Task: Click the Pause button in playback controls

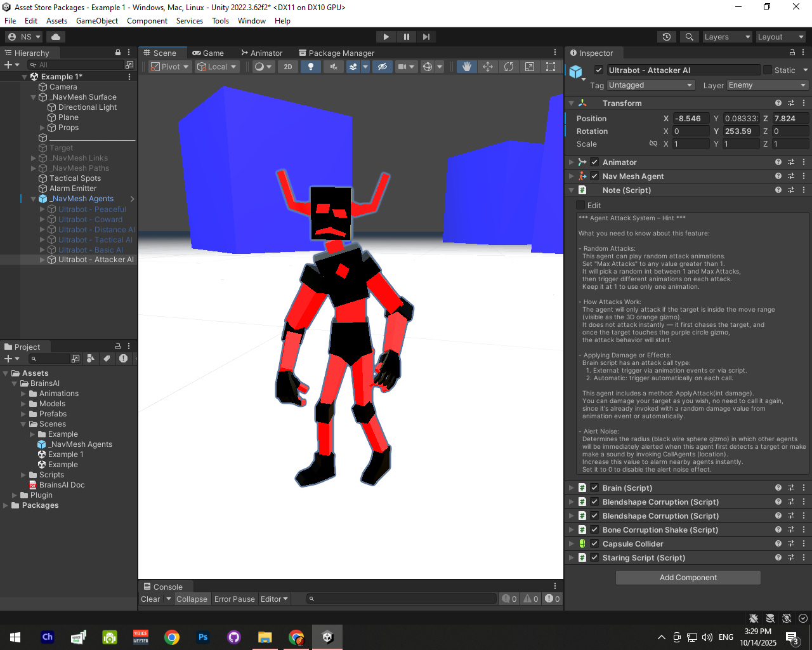Action: [x=407, y=37]
